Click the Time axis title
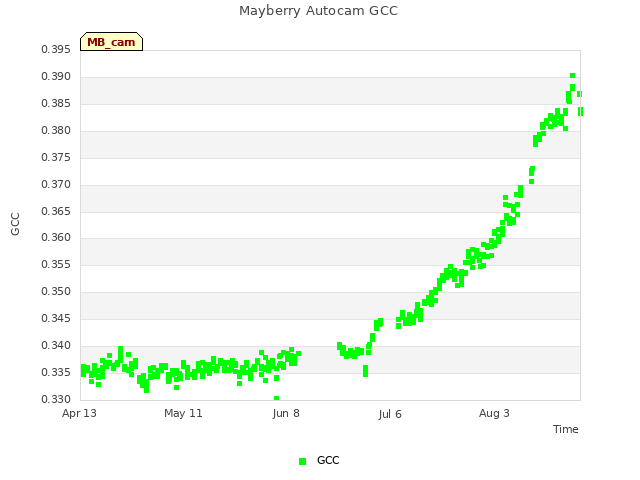Image resolution: width=640 pixels, height=480 pixels. tap(566, 429)
